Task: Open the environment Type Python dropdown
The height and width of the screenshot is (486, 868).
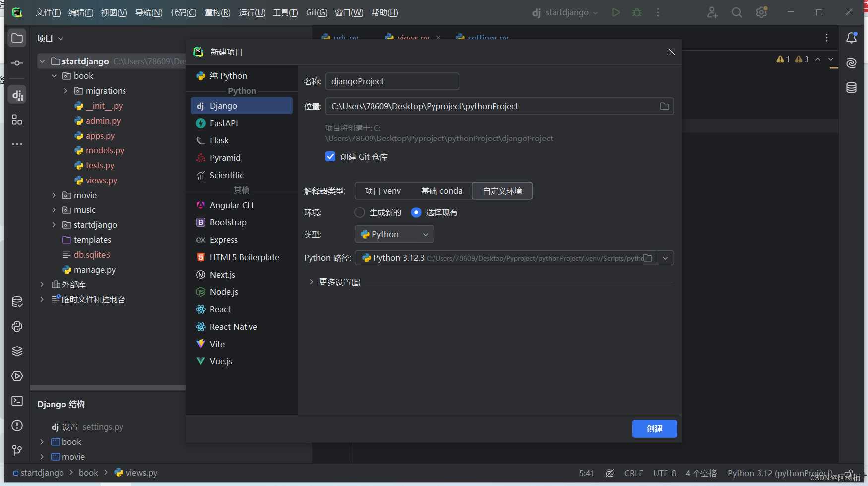Action: [x=394, y=234]
